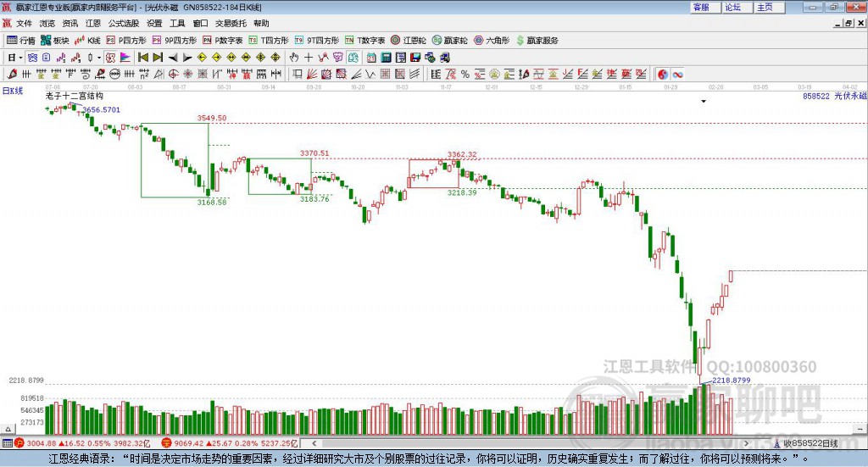868x467 pixels.
Task: Open the 文件 menu
Action: click(24, 23)
